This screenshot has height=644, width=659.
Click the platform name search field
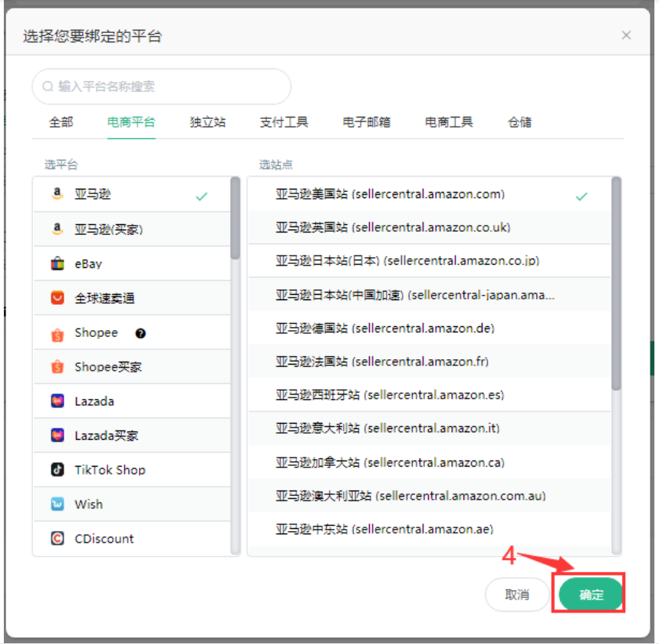click(x=161, y=87)
